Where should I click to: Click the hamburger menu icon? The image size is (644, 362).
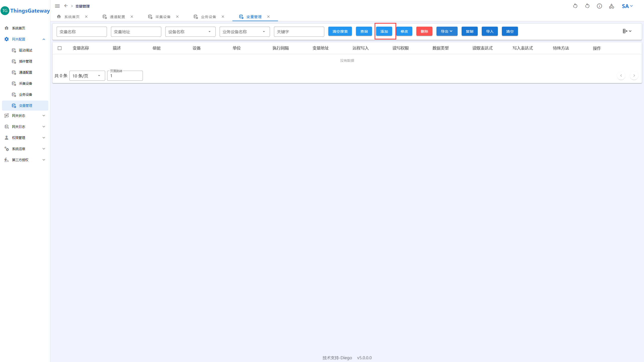pyautogui.click(x=57, y=6)
